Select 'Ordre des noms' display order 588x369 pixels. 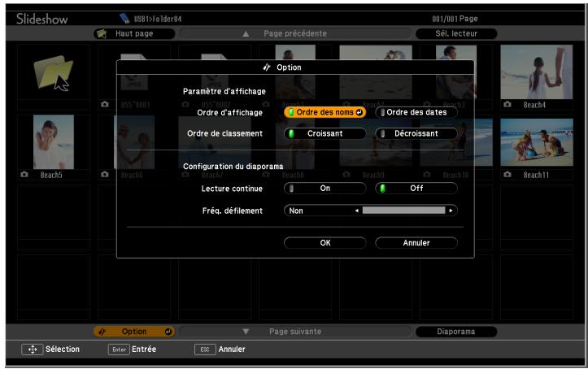coord(324,112)
